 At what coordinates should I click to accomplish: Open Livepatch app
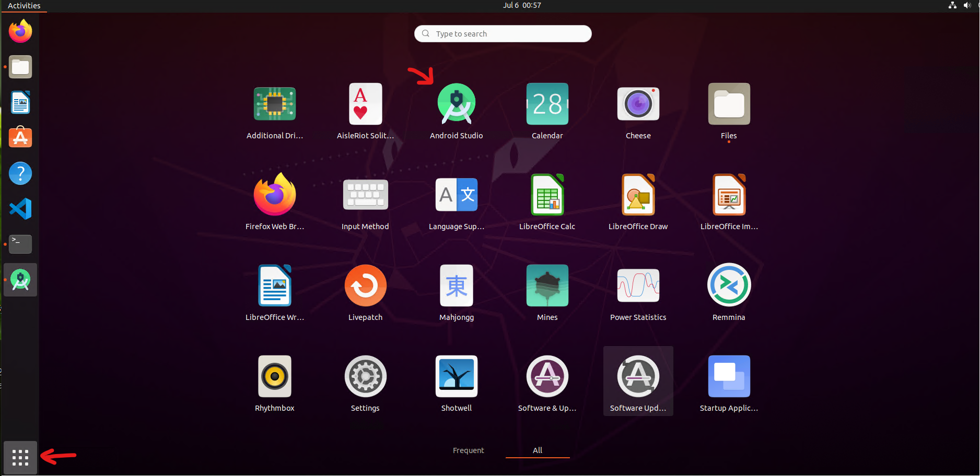(366, 293)
